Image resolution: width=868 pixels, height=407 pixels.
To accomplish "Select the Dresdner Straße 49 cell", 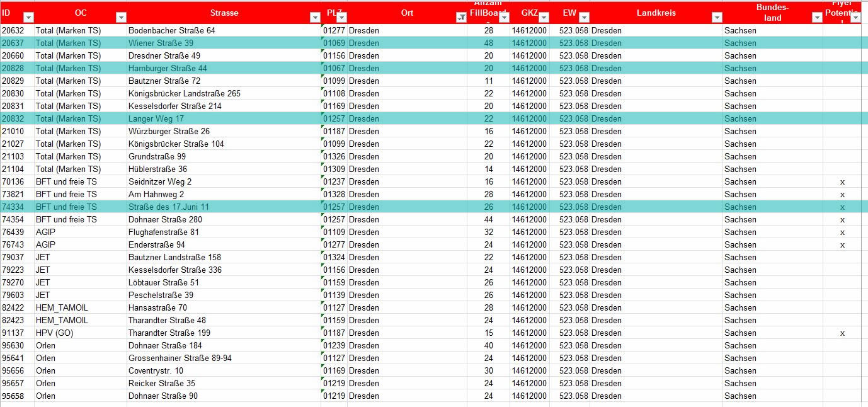I will [x=224, y=55].
